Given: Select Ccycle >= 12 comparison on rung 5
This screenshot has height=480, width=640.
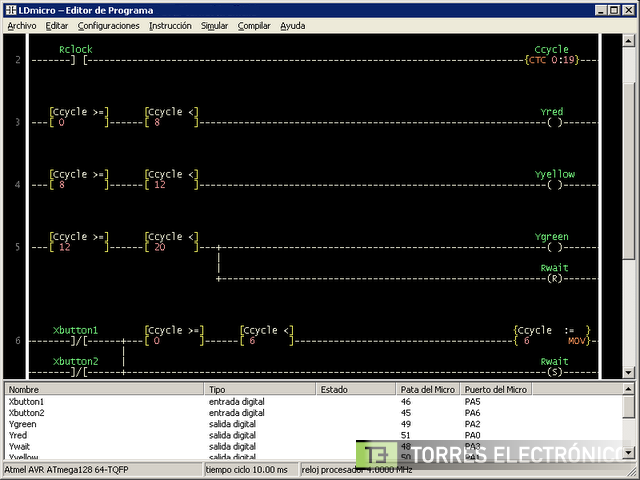Looking at the screenshot, I should click(x=79, y=242).
